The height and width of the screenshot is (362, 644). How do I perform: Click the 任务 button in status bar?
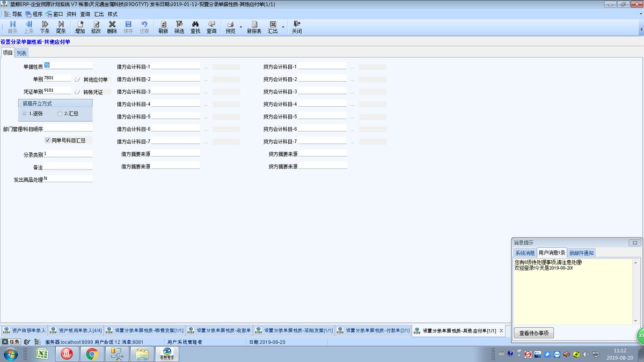pos(11,342)
